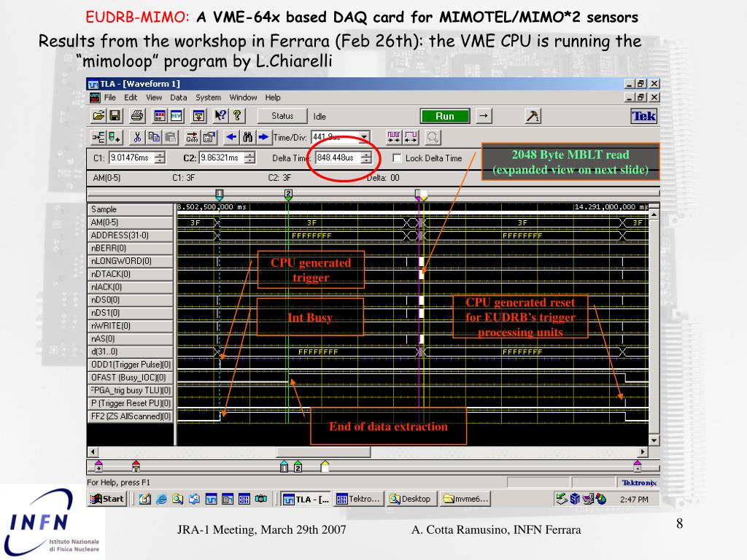Screen dimensions: 747x560
Task: Switch to the Tektro... taskbar window
Action: coord(359,499)
